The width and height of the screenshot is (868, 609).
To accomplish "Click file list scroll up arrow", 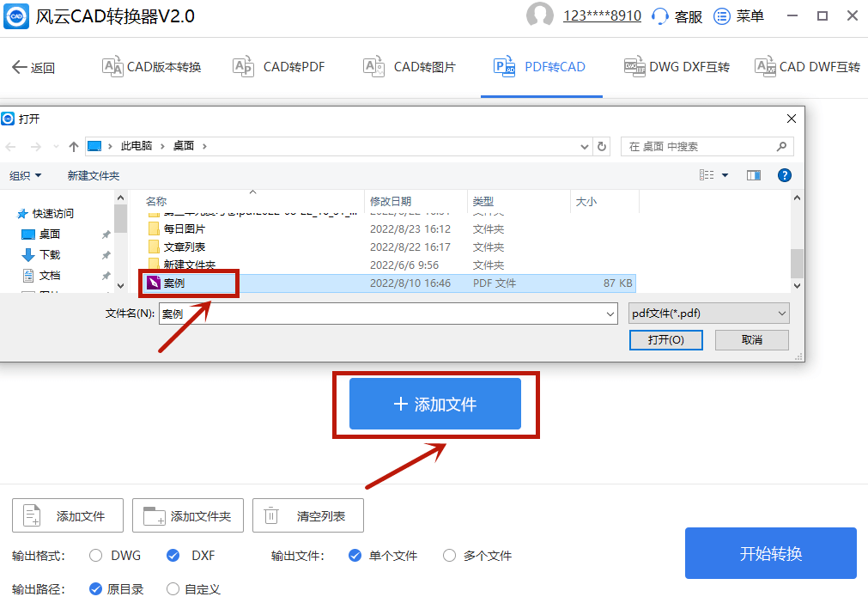I will click(x=797, y=198).
